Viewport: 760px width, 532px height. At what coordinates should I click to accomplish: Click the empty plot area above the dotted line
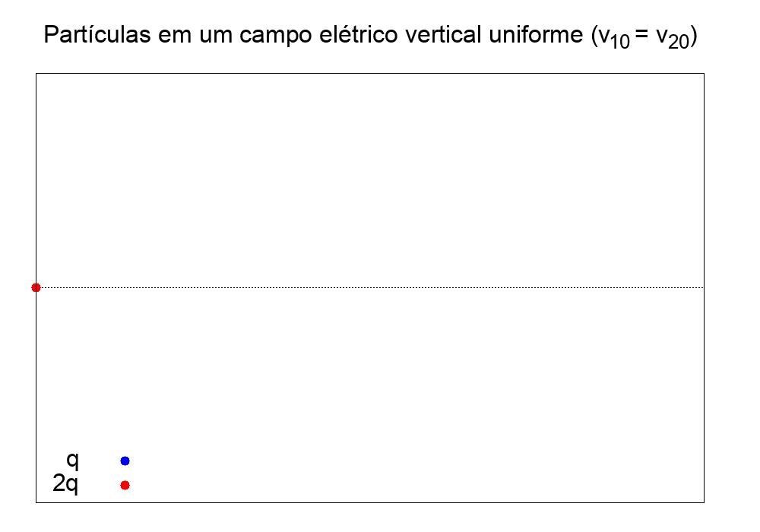pos(370,179)
